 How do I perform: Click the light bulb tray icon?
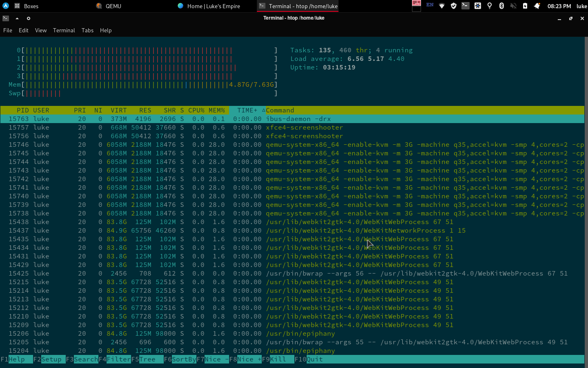tap(490, 6)
